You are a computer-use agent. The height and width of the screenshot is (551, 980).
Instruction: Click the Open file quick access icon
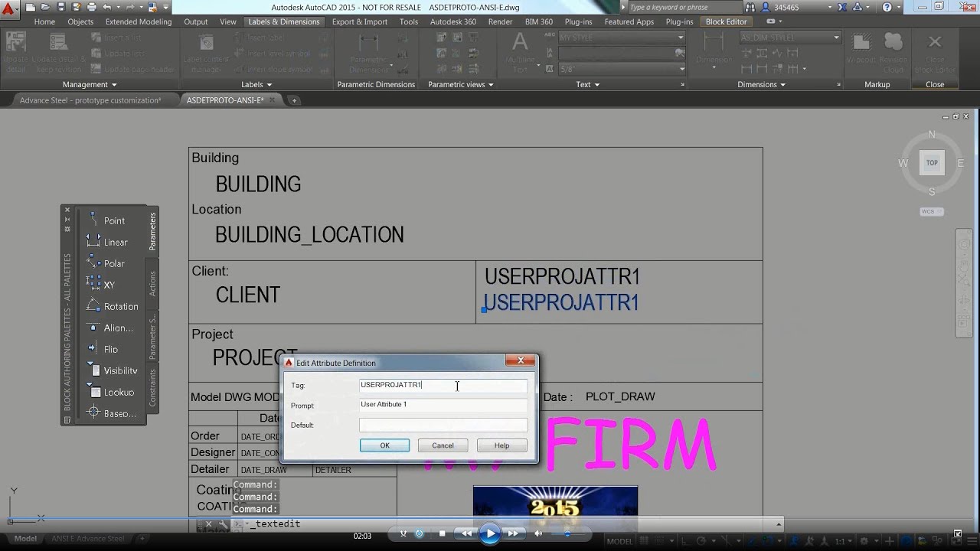point(45,7)
